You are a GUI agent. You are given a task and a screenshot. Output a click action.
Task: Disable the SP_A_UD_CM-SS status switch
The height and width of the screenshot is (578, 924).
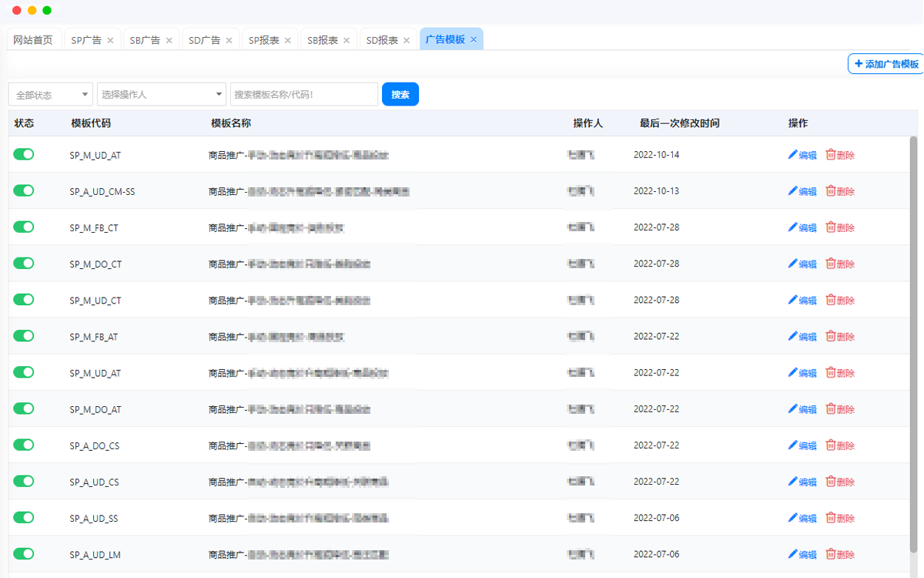coord(24,190)
